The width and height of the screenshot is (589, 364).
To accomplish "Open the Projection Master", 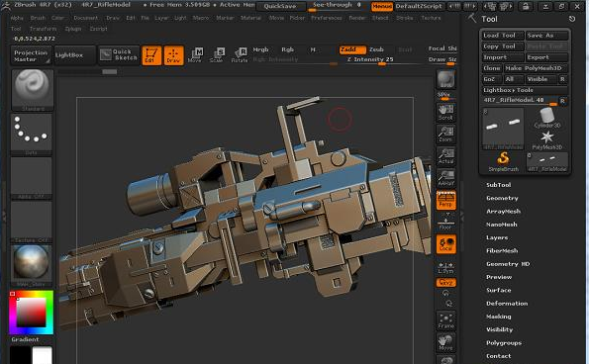I will 31,55.
